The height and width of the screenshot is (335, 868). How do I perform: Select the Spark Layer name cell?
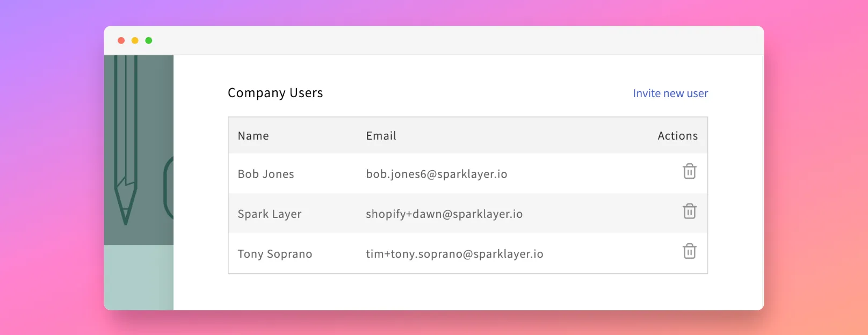click(x=270, y=214)
